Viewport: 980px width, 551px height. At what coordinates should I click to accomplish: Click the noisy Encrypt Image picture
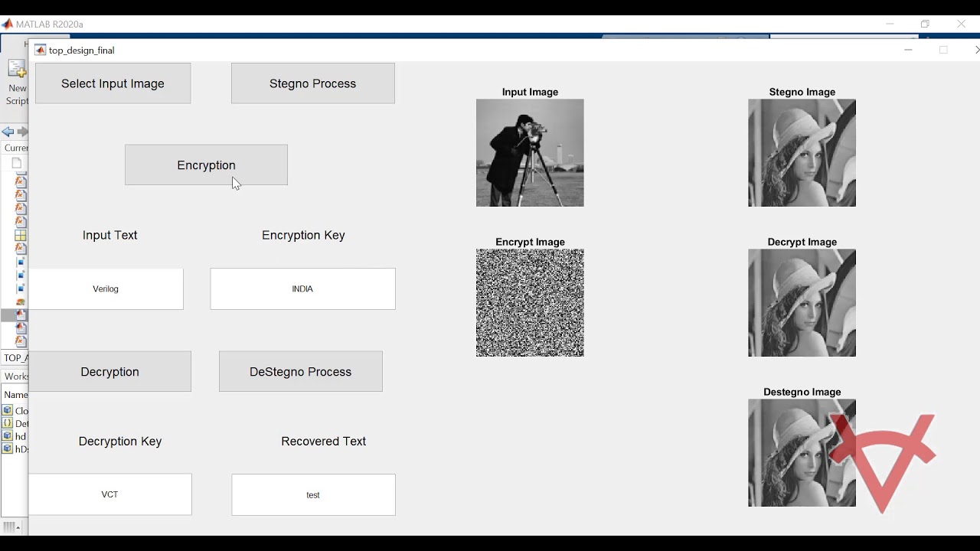530,303
